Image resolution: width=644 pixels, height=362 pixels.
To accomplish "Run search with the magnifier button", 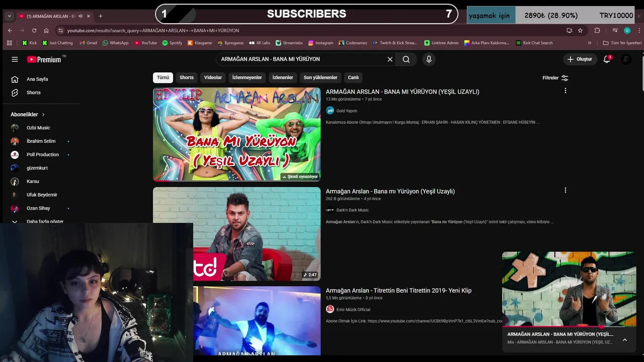I will pyautogui.click(x=406, y=59).
